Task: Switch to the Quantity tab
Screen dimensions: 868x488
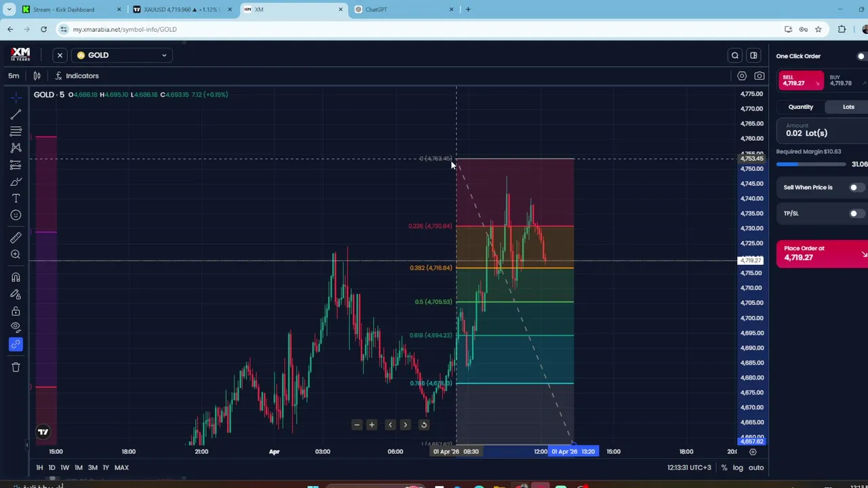Action: coord(801,107)
